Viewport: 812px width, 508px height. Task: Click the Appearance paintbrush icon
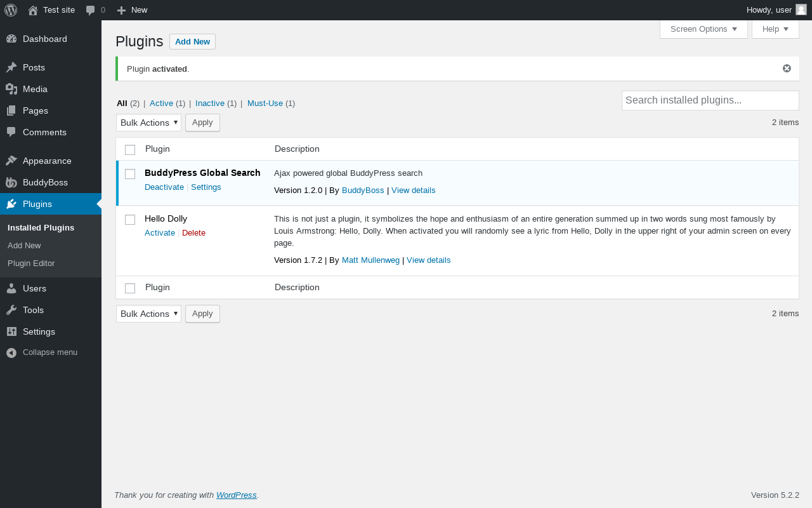click(x=11, y=161)
